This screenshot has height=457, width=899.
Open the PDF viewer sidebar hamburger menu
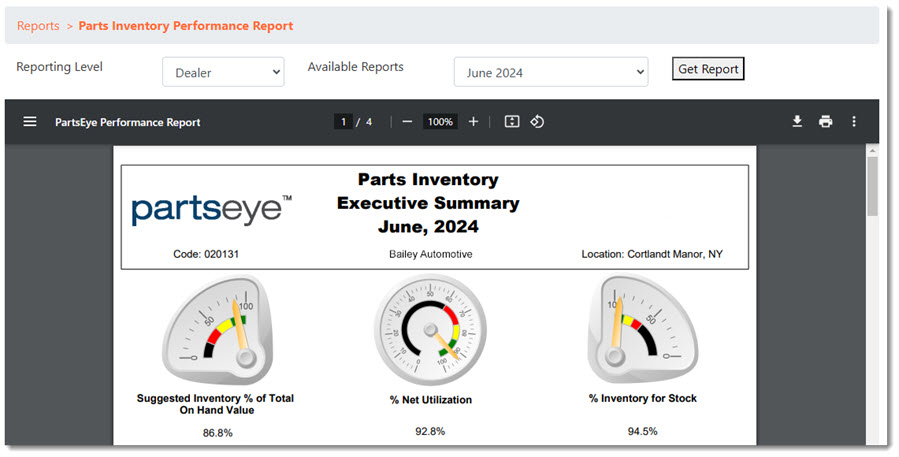[x=30, y=122]
